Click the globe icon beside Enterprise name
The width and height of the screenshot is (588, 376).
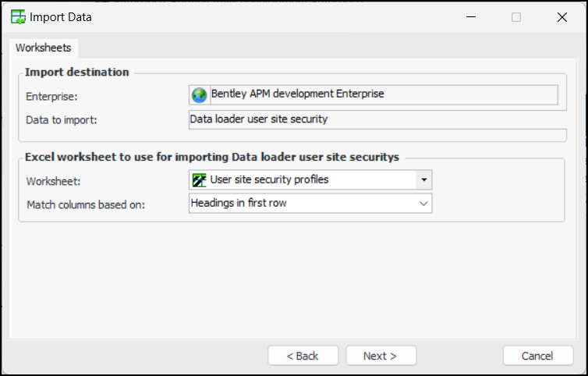pyautogui.click(x=199, y=94)
